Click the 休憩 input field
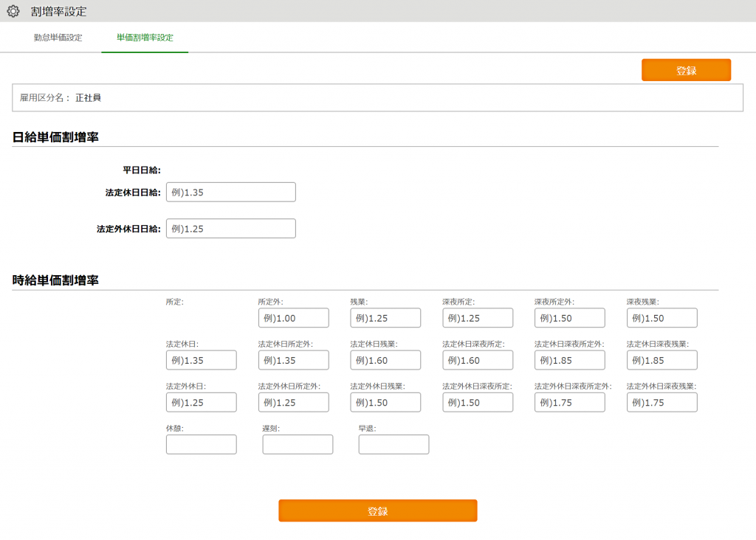 click(201, 444)
